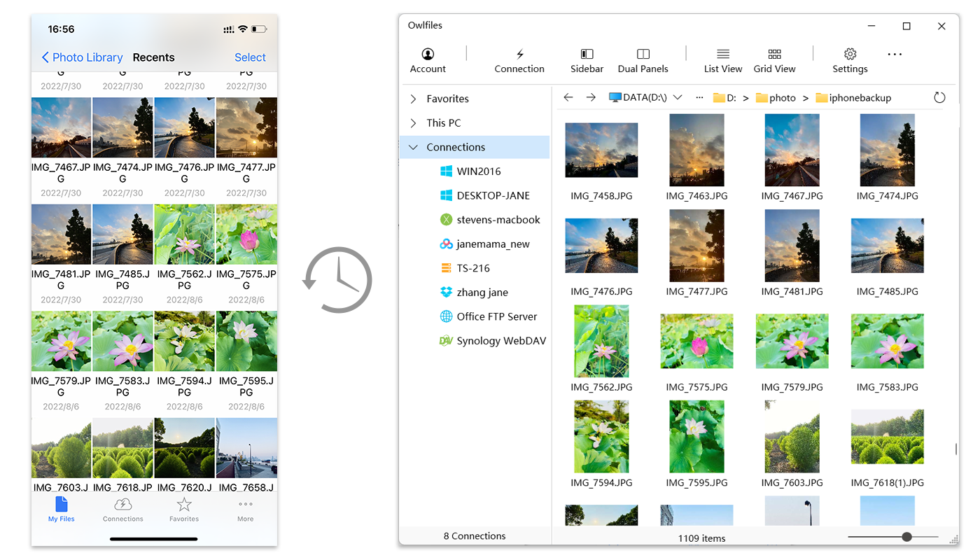The height and width of the screenshot is (560, 980).
Task: Select IMG_7467.JPG in Owlfiles window
Action: click(792, 150)
